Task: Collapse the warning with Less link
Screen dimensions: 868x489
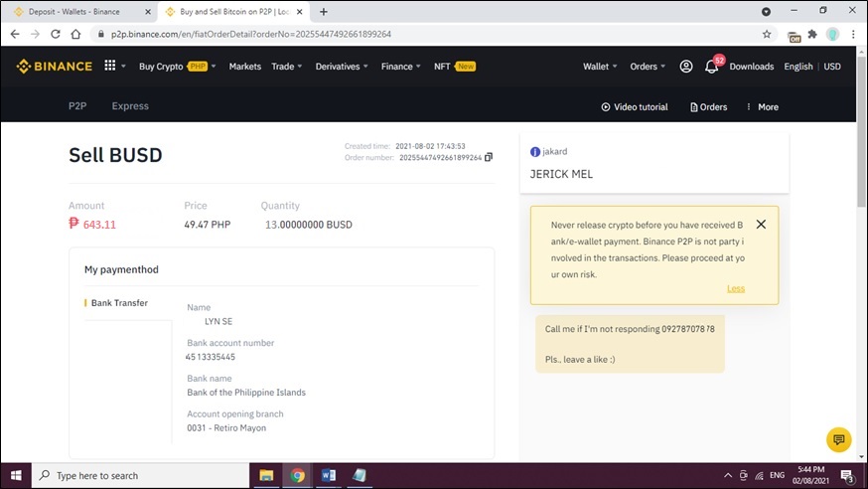Action: (736, 288)
